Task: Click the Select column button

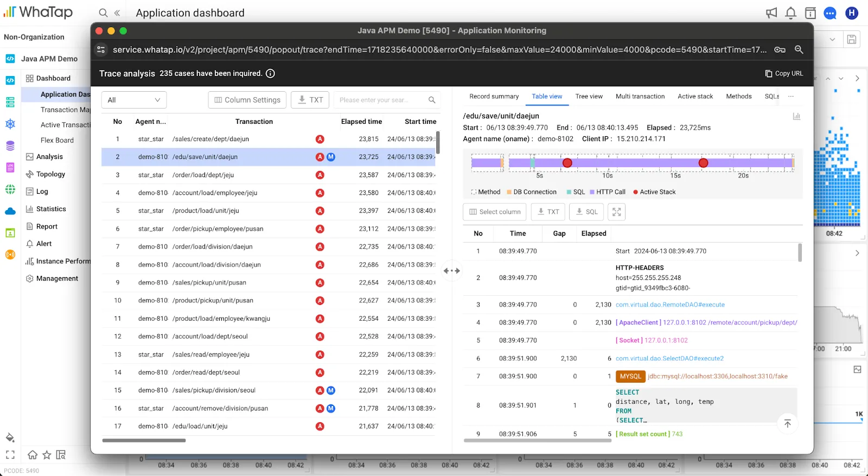Action: pyautogui.click(x=495, y=212)
